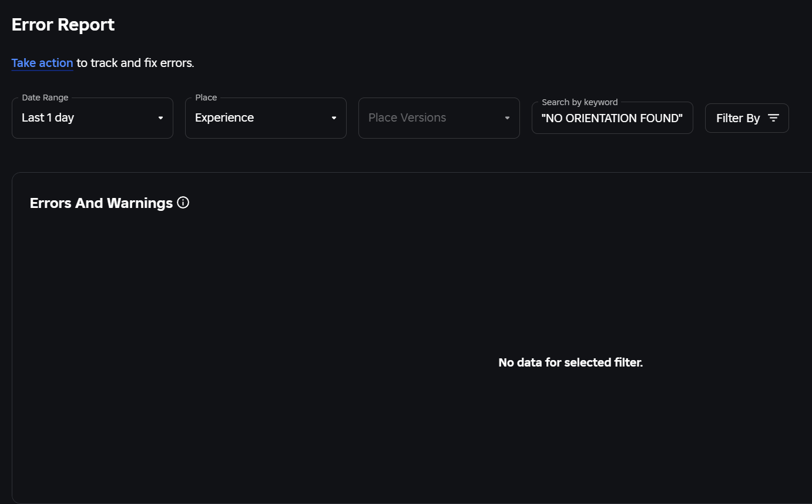Open the Place Versions dropdown
The height and width of the screenshot is (504, 812).
pos(439,118)
